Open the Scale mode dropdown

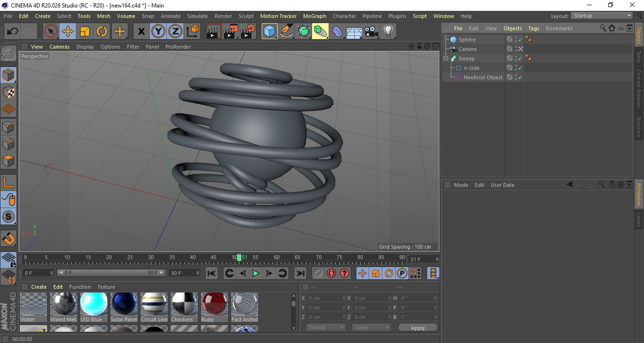point(372,327)
